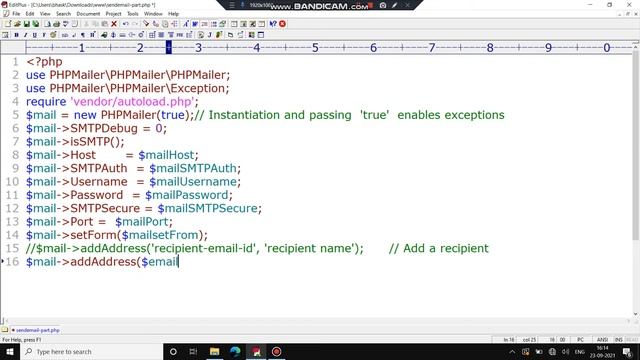This screenshot has width=640, height=360.
Task: Open the Project menu
Action: click(x=113, y=14)
